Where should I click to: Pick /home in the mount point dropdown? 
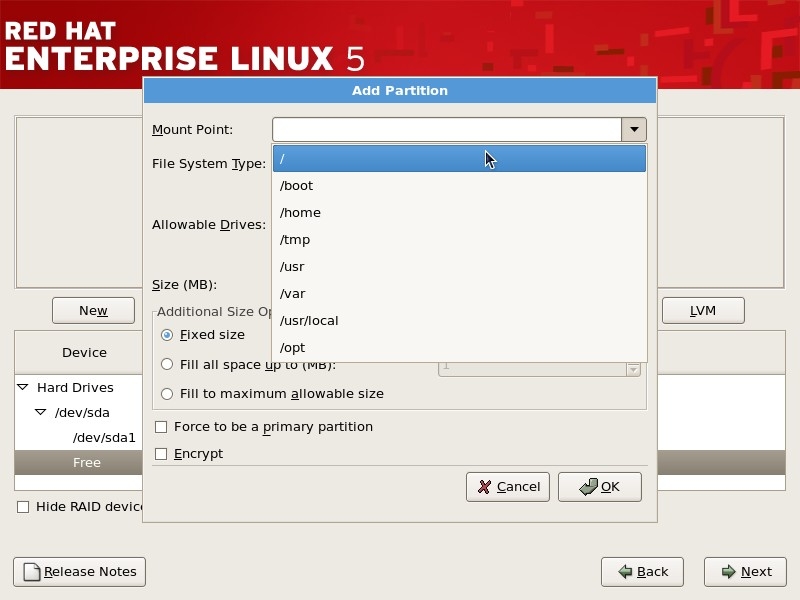click(459, 213)
